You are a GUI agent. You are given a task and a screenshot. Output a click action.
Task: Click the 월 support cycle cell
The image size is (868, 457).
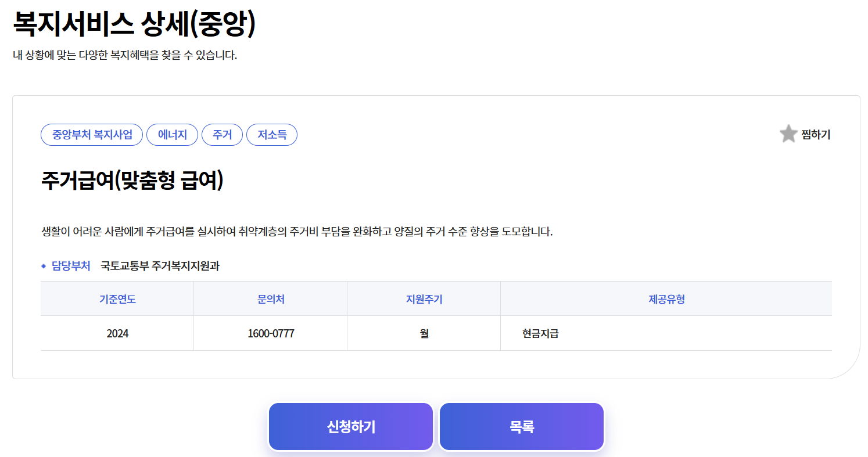point(423,332)
